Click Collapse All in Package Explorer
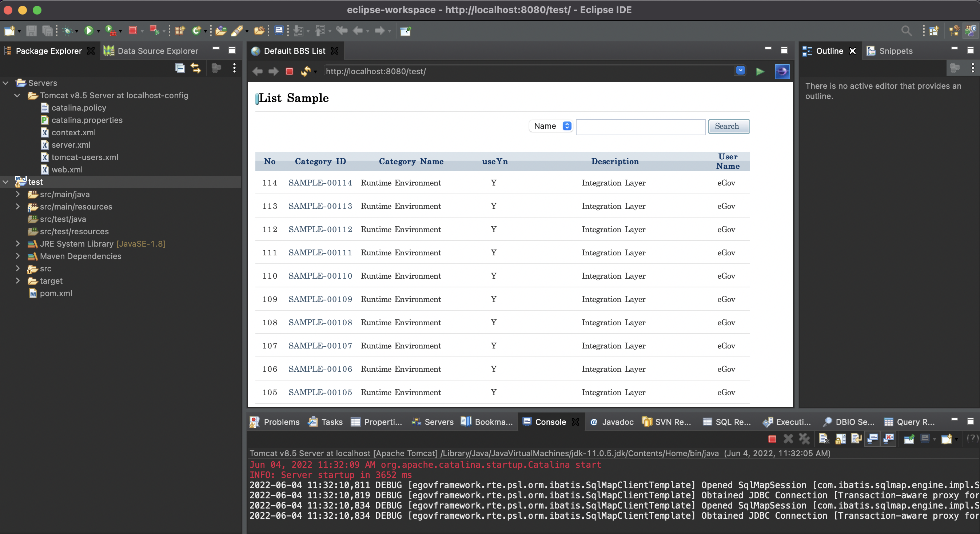Image resolution: width=980 pixels, height=534 pixels. point(180,68)
